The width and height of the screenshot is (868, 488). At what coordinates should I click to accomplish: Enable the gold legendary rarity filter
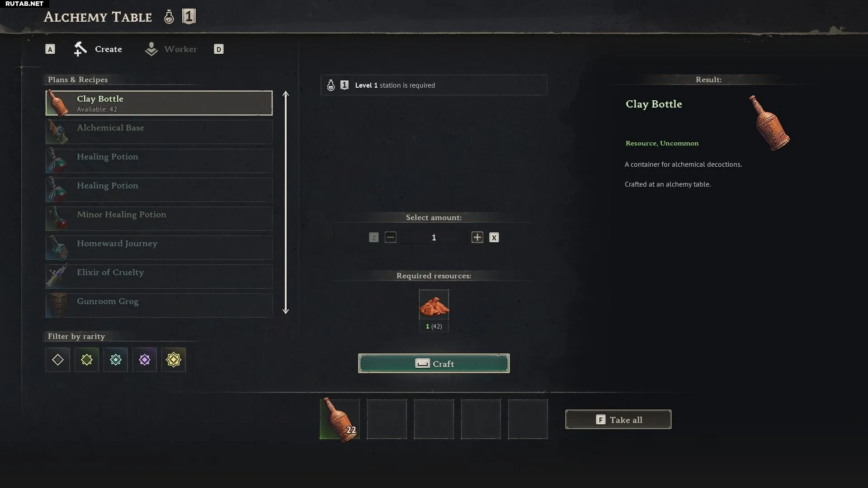[174, 360]
